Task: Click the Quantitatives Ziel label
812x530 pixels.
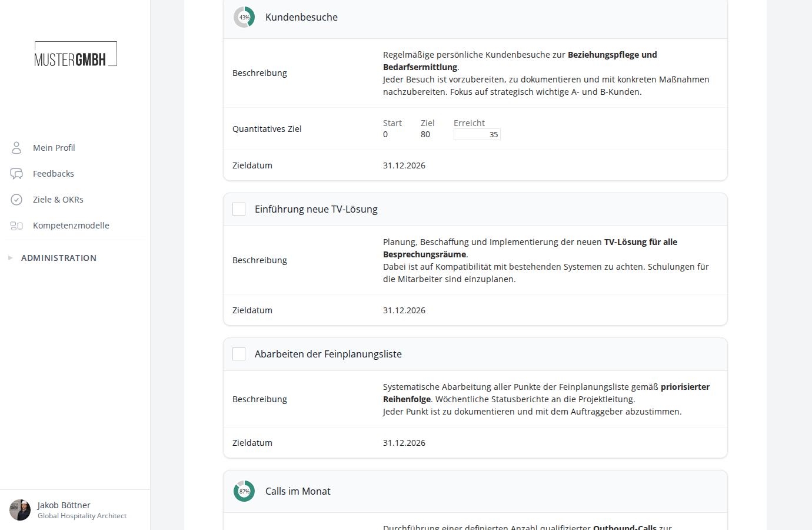Action: (267, 129)
